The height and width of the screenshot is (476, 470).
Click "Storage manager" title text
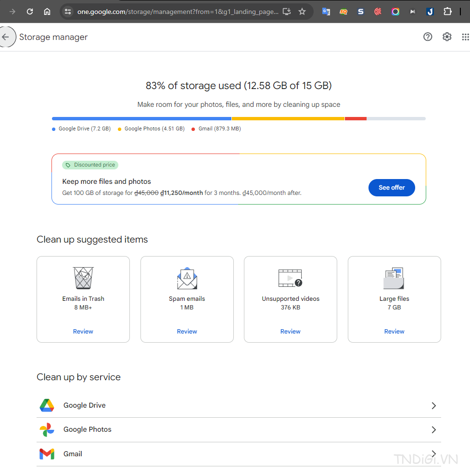pyautogui.click(x=53, y=37)
